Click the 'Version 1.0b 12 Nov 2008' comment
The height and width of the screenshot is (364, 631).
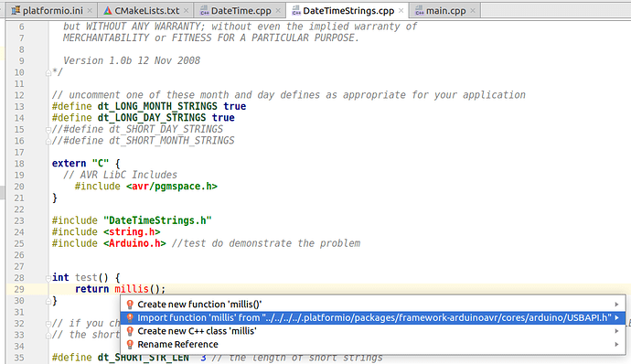click(132, 60)
